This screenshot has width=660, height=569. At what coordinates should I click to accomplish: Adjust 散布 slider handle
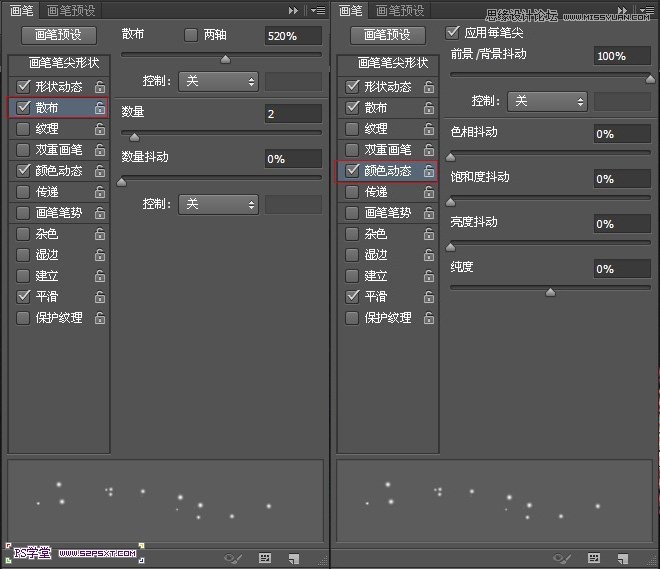226,58
